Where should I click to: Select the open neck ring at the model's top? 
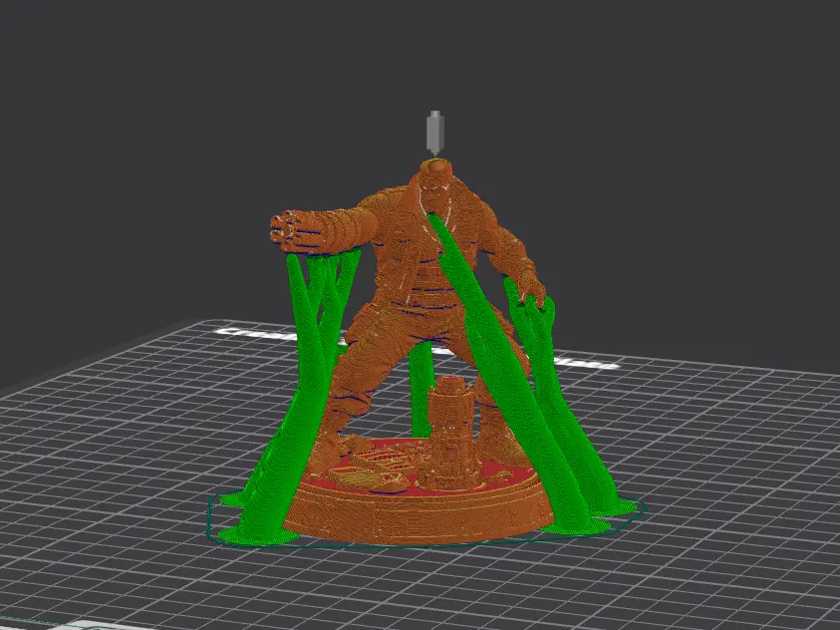click(435, 167)
